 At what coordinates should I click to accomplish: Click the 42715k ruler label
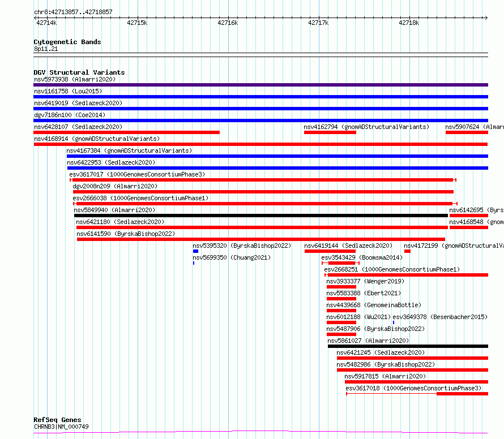click(x=137, y=23)
